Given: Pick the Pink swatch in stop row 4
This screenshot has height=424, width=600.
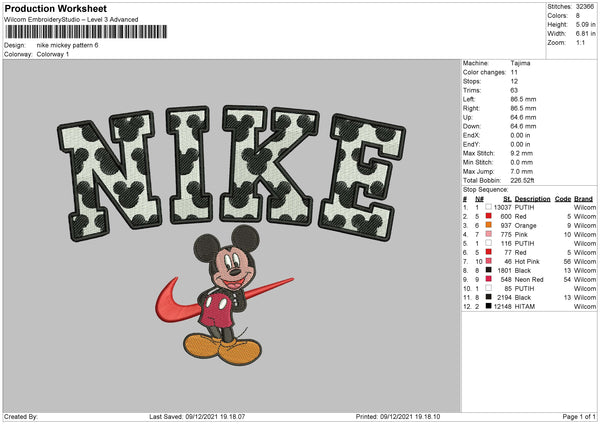Looking at the screenshot, I should pyautogui.click(x=489, y=234).
